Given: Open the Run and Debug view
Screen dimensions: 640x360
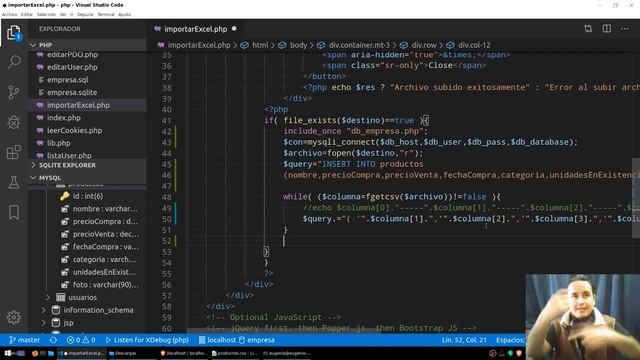Looking at the screenshot, I should 14,122.
